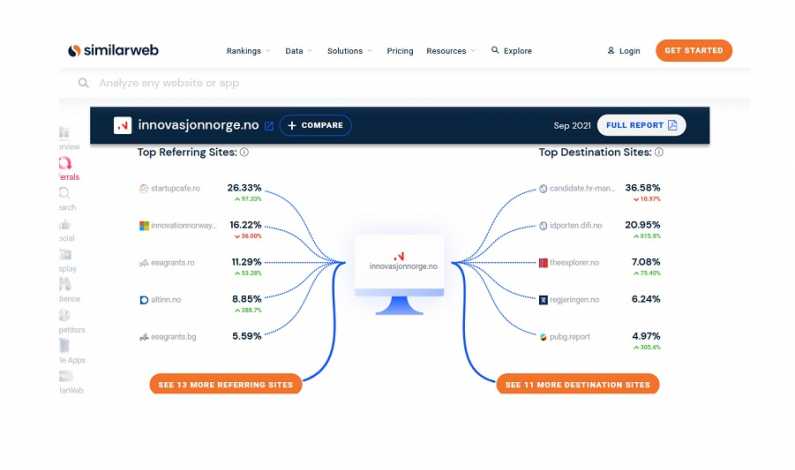Open the Solutions dropdown menu
The width and height of the screenshot is (795, 470).
click(349, 51)
